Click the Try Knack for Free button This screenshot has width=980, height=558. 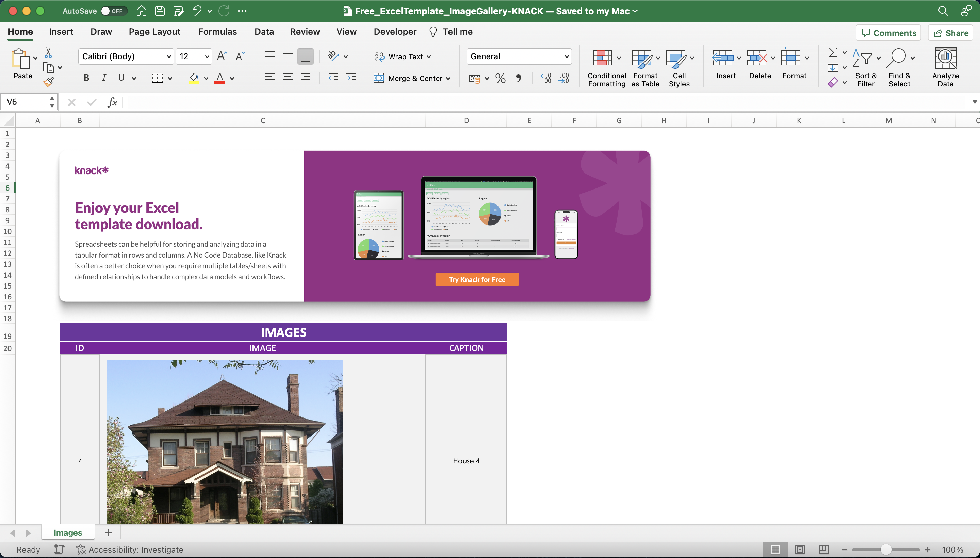tap(476, 279)
